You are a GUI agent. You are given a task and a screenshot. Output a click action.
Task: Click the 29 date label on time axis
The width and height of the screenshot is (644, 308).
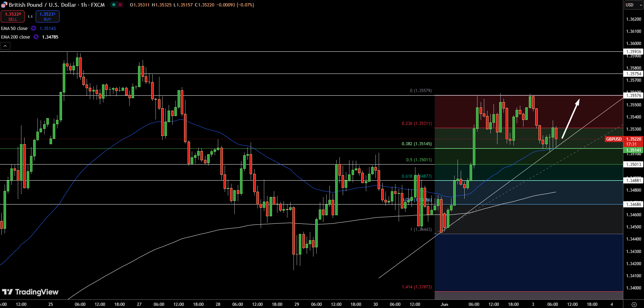pyautogui.click(x=297, y=304)
